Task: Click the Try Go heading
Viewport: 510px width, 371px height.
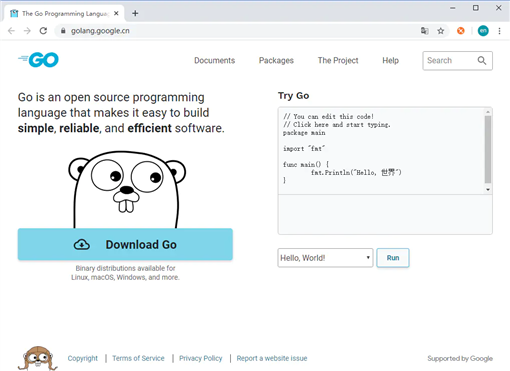Action: pyautogui.click(x=294, y=96)
